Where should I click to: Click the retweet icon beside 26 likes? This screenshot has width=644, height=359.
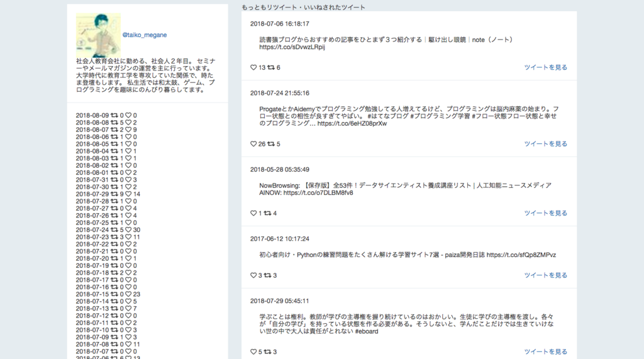click(x=271, y=144)
